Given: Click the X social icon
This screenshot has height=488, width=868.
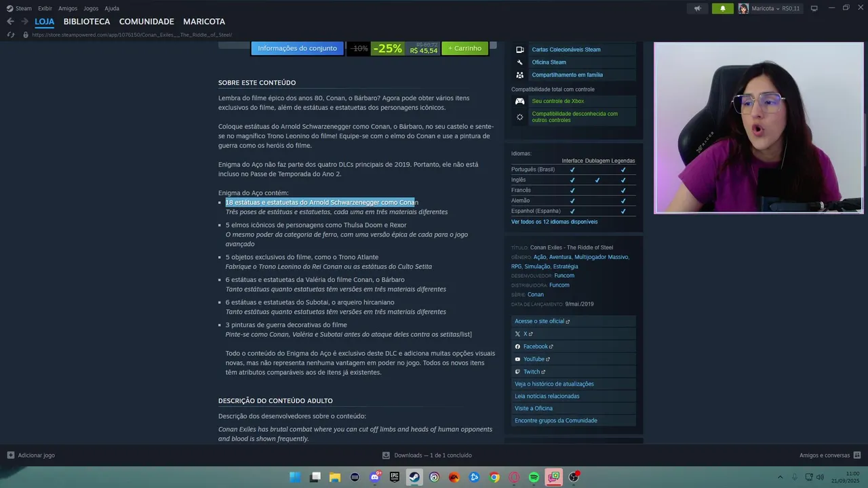Looking at the screenshot, I should click(517, 334).
